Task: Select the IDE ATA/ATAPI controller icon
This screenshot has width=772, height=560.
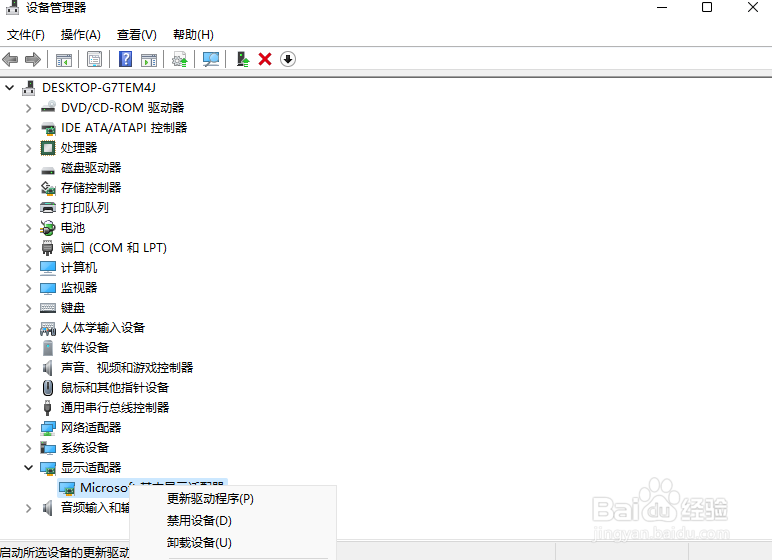Action: 48,128
